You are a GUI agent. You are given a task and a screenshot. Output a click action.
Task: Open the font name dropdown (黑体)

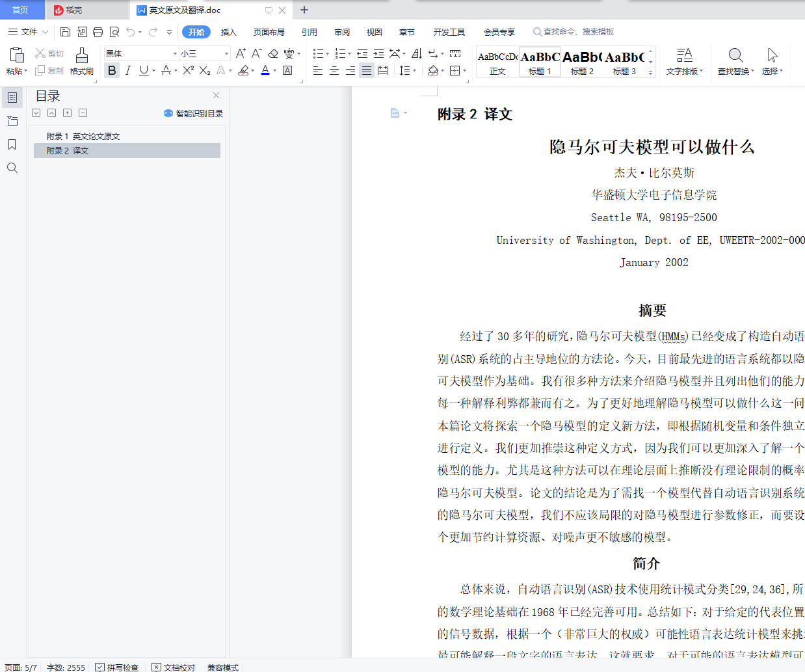175,53
